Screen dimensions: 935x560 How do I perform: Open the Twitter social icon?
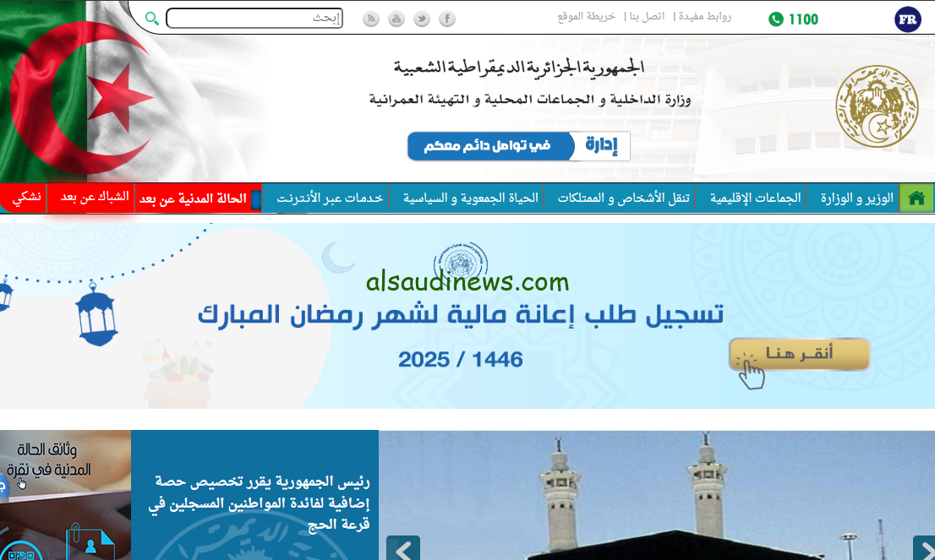tap(422, 19)
